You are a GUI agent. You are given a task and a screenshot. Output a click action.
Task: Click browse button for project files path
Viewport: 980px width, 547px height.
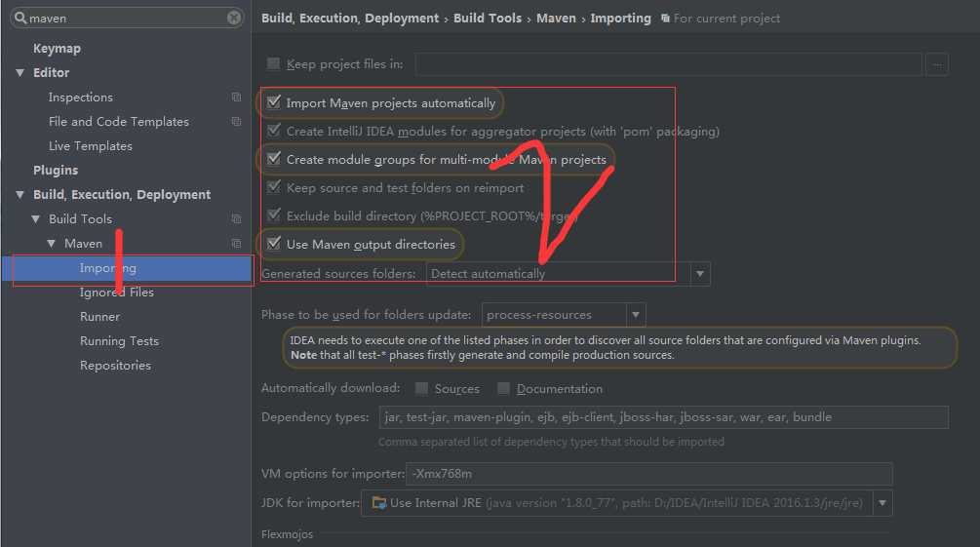pos(937,63)
